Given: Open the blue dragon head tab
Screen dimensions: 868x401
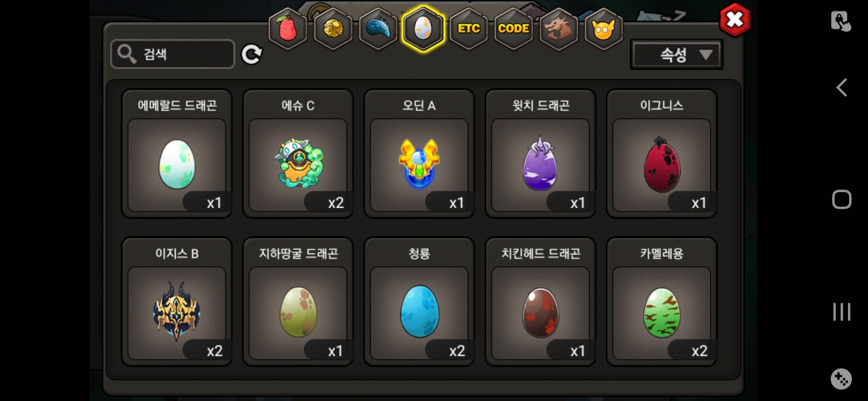Looking at the screenshot, I should pyautogui.click(x=378, y=29).
